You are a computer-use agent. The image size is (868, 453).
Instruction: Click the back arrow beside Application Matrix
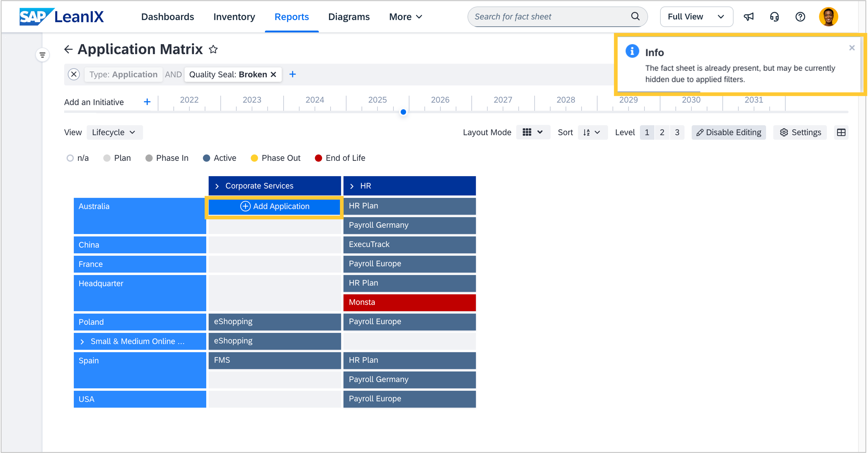(68, 49)
